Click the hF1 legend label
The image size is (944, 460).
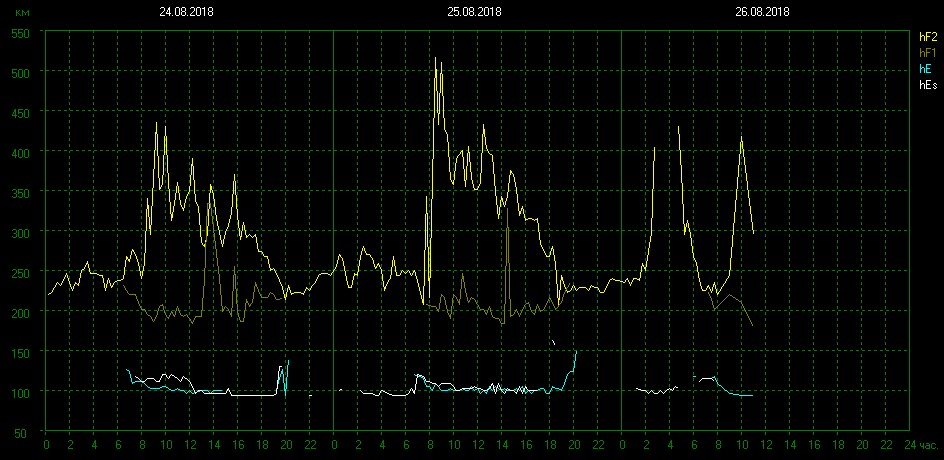click(x=928, y=53)
